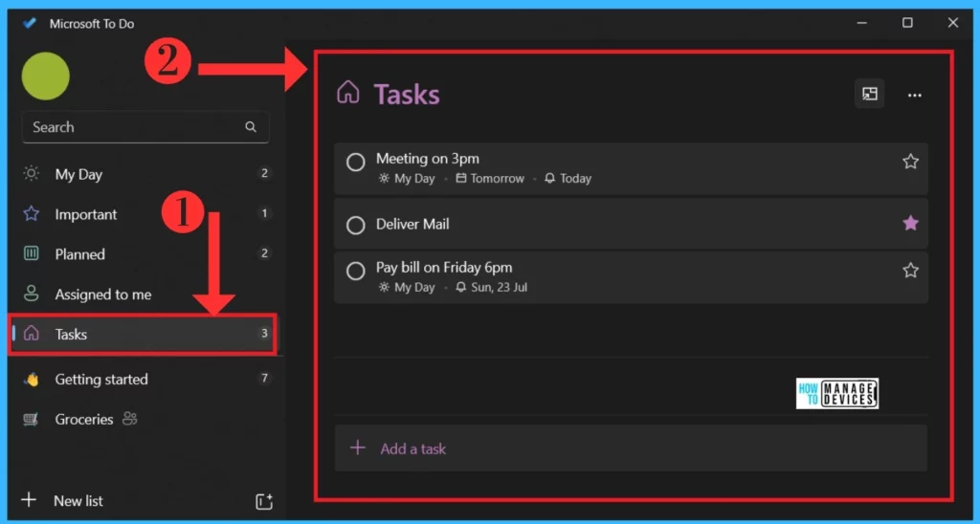Click the shared people icon next to Groceries
The height and width of the screenshot is (524, 980).
coord(129,419)
